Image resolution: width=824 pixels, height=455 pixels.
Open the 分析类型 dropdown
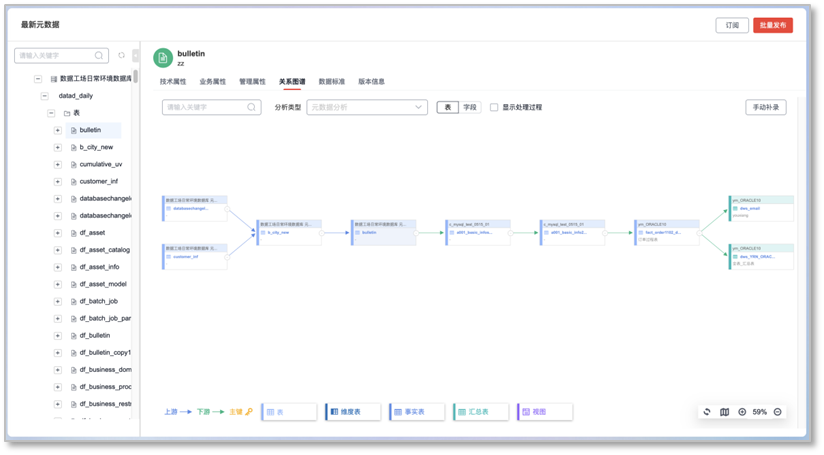(x=367, y=107)
